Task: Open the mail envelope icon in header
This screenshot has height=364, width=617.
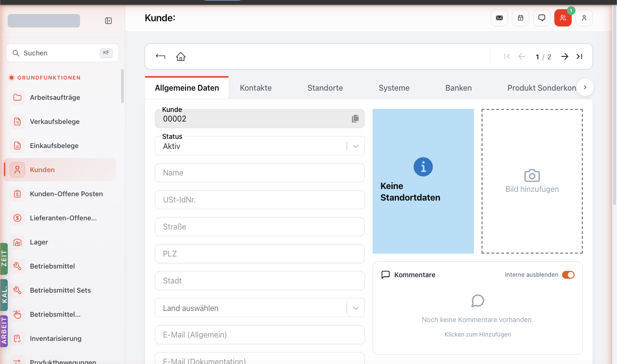Action: pyautogui.click(x=499, y=18)
